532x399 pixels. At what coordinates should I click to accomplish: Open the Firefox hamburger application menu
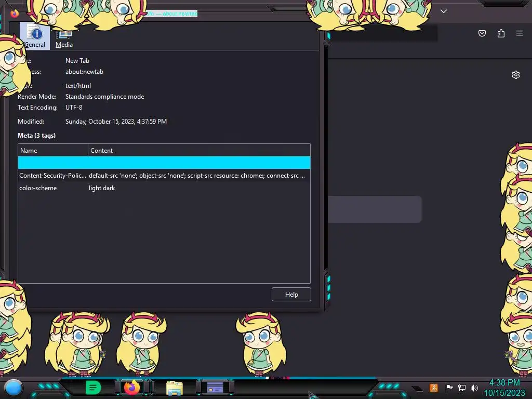point(519,33)
